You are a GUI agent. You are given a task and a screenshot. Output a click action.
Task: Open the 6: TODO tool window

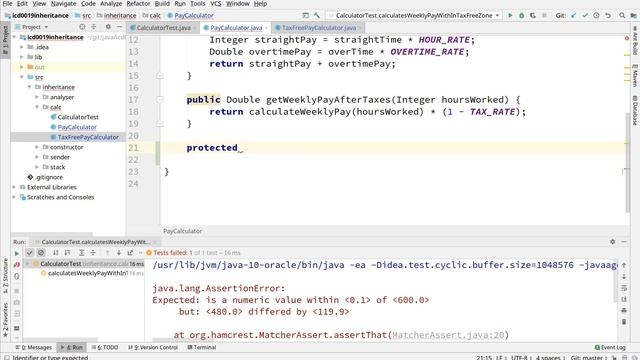105,347
